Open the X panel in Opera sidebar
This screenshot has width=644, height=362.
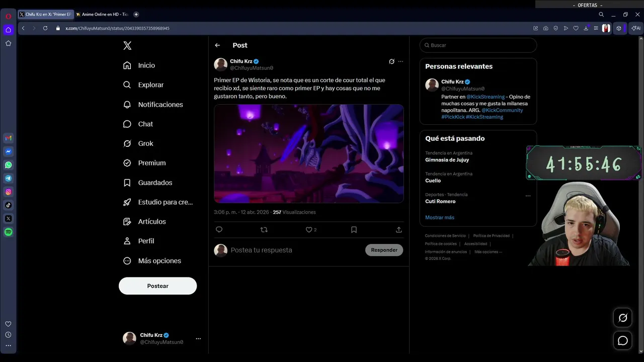click(9, 219)
